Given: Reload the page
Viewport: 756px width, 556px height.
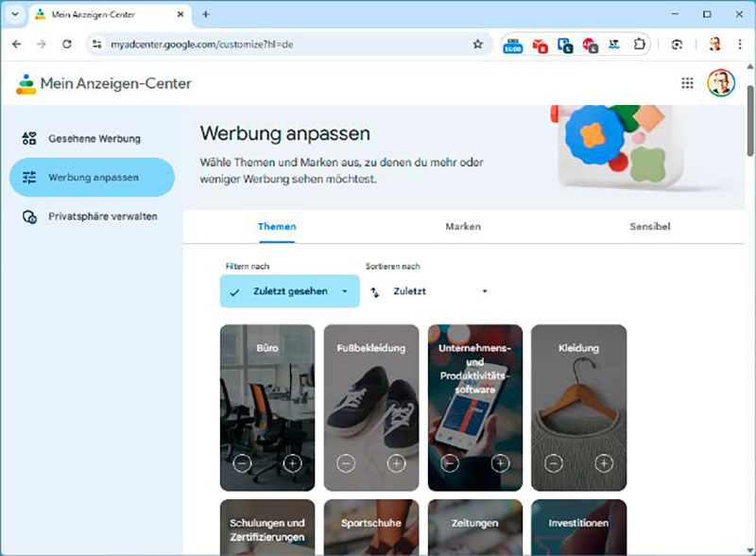Looking at the screenshot, I should coord(67,43).
